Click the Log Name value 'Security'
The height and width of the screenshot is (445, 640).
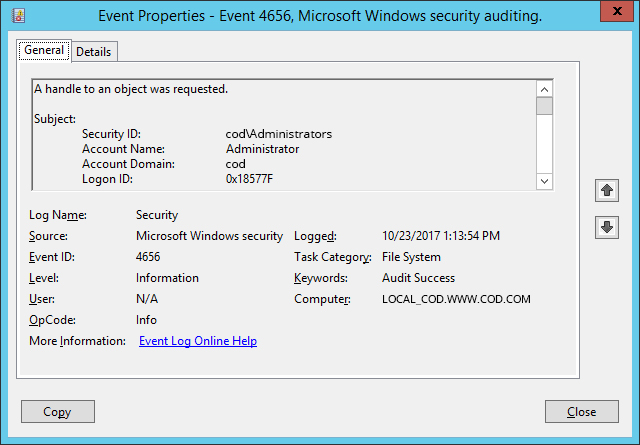click(157, 215)
